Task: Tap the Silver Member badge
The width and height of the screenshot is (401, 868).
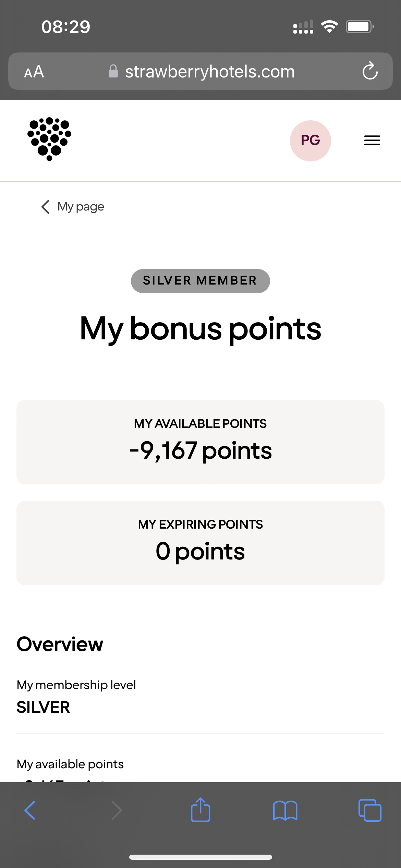Action: point(200,281)
